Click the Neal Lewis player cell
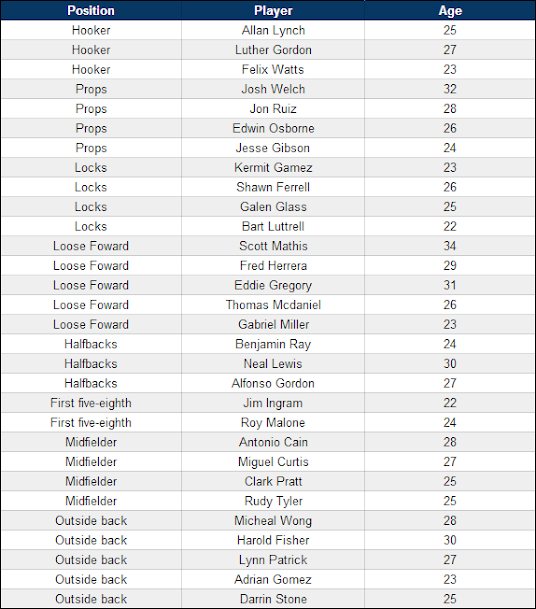The image size is (536, 609). (x=273, y=364)
